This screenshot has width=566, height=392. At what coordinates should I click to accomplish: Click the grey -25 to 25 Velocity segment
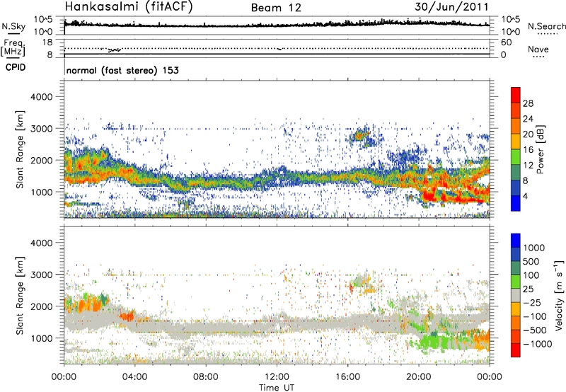point(516,295)
